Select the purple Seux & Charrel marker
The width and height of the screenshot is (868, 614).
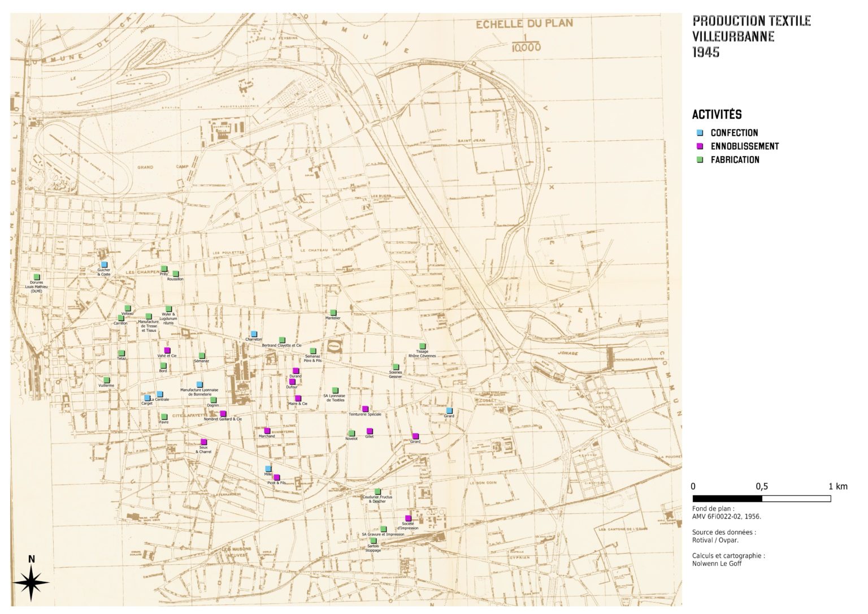click(x=204, y=442)
